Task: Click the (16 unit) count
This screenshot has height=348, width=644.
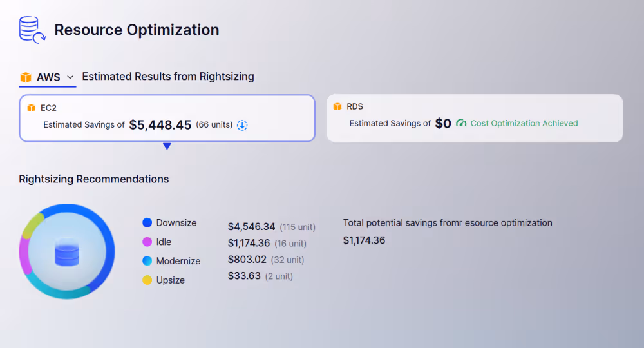Action: click(290, 244)
